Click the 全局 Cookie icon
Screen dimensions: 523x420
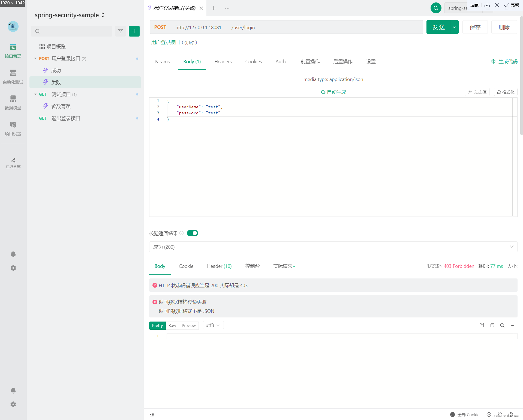tap(452, 415)
